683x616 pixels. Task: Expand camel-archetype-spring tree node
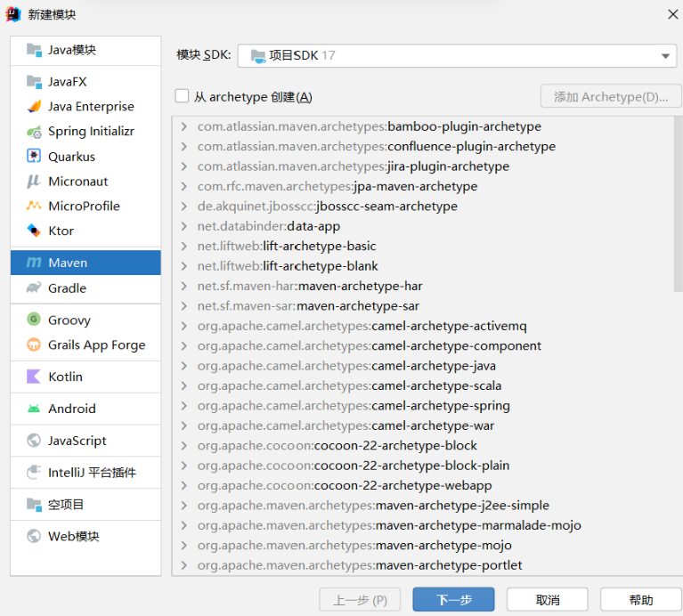184,406
